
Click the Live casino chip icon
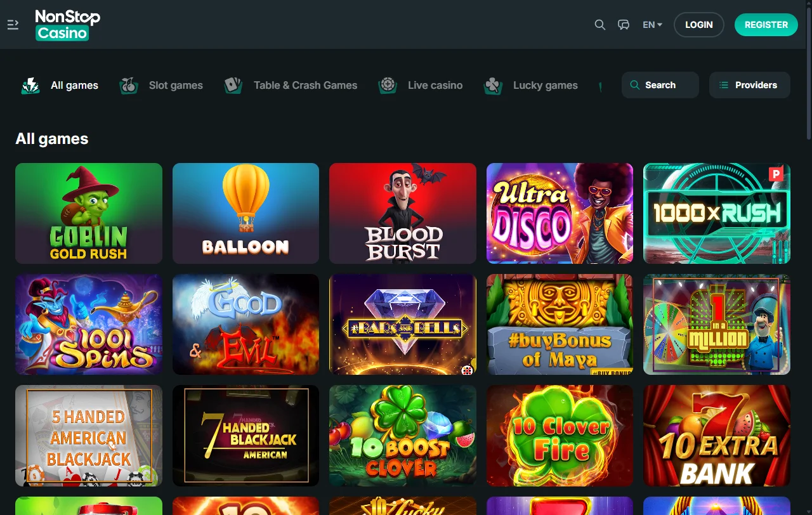(388, 85)
